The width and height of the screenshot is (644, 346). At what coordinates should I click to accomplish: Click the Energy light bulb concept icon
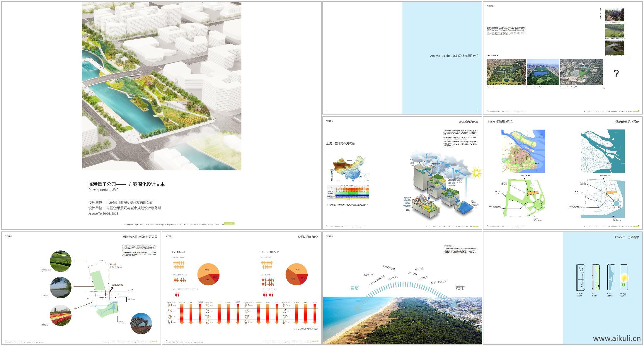pyautogui.click(x=624, y=278)
